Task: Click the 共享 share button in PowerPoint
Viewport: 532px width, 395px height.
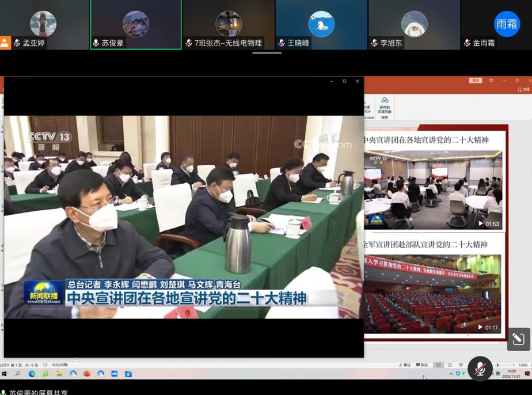Action: tap(523, 90)
